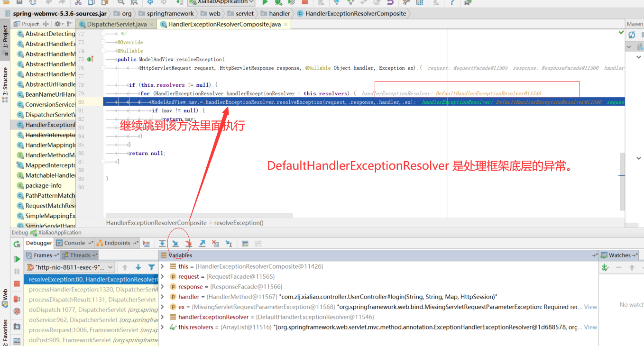The height and width of the screenshot is (346, 644).
Task: Click View link for this.resolvers
Action: click(x=590, y=327)
